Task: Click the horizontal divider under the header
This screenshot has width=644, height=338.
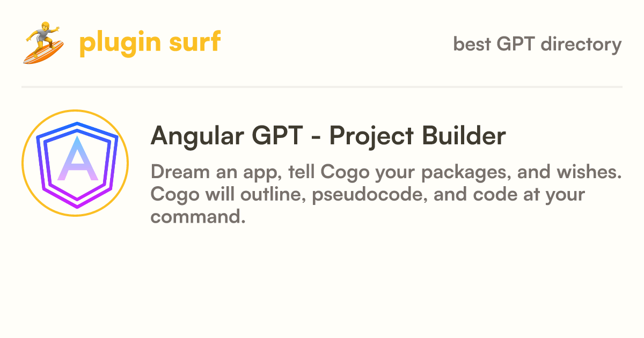Action: (x=322, y=86)
